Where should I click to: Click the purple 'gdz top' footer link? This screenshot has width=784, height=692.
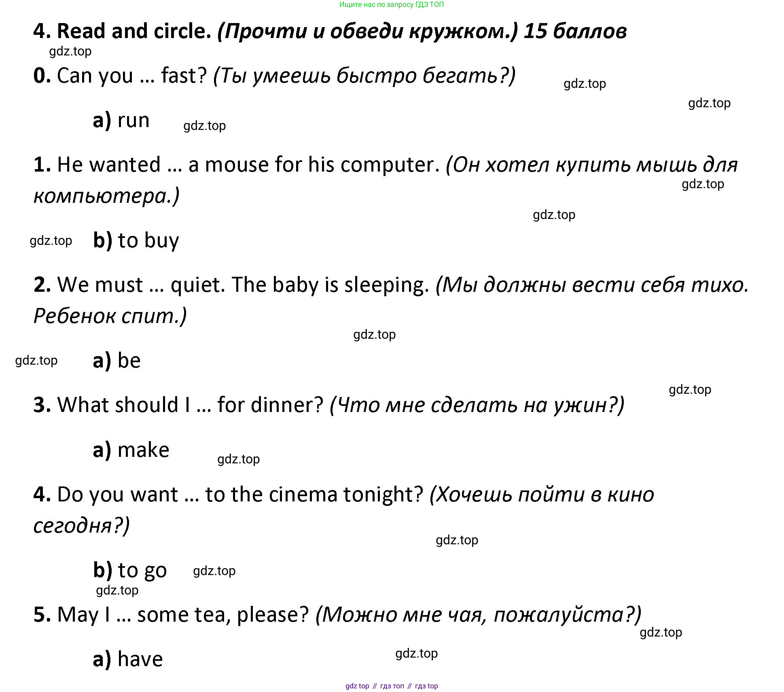point(357,686)
